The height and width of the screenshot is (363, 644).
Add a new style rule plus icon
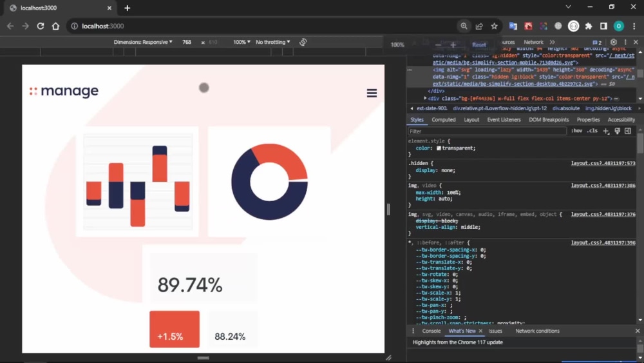pyautogui.click(x=606, y=131)
